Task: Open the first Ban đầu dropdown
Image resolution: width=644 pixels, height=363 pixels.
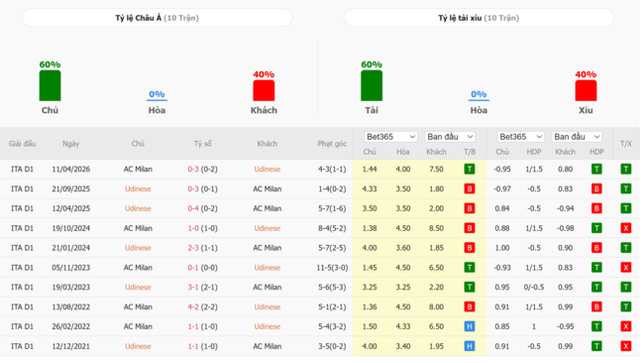Action: pos(450,137)
